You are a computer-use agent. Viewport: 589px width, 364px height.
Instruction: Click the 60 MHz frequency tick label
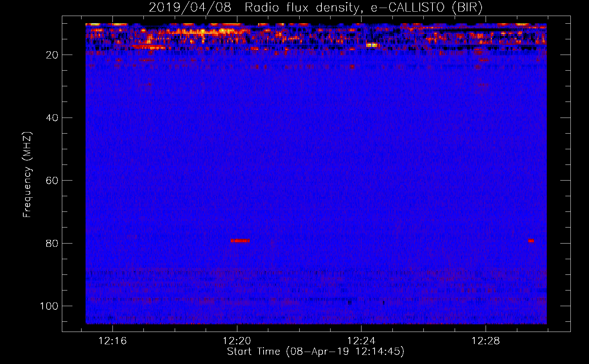[52, 181]
